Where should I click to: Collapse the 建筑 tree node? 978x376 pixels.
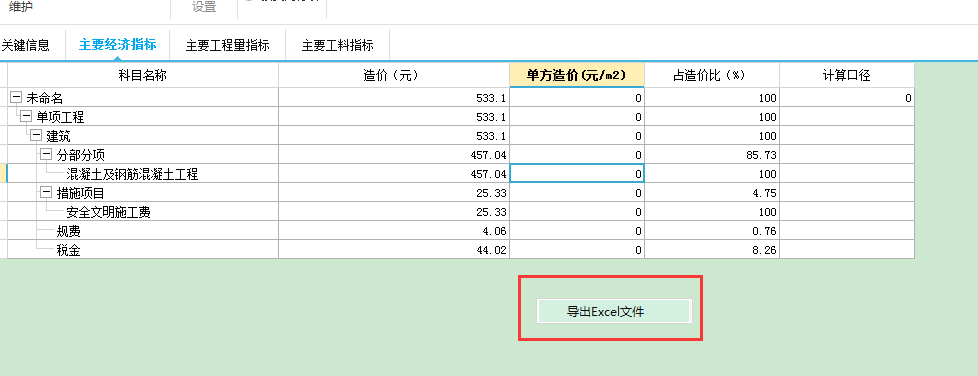click(36, 135)
